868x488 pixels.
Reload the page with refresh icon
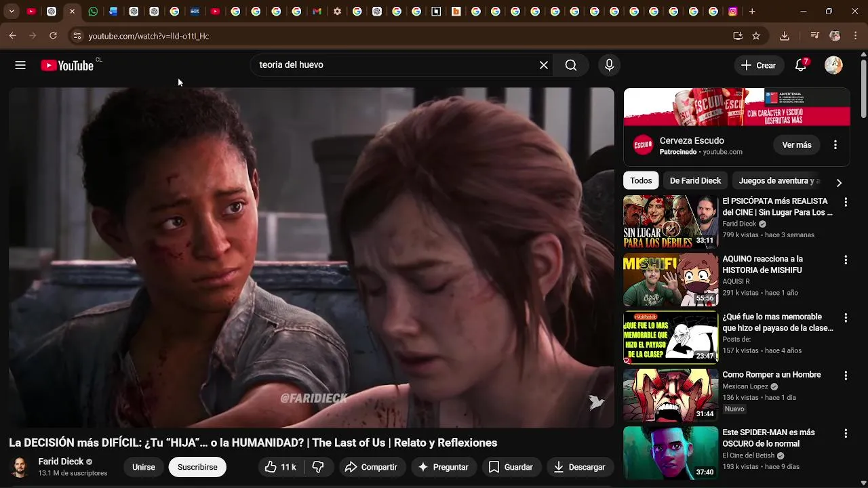(53, 36)
